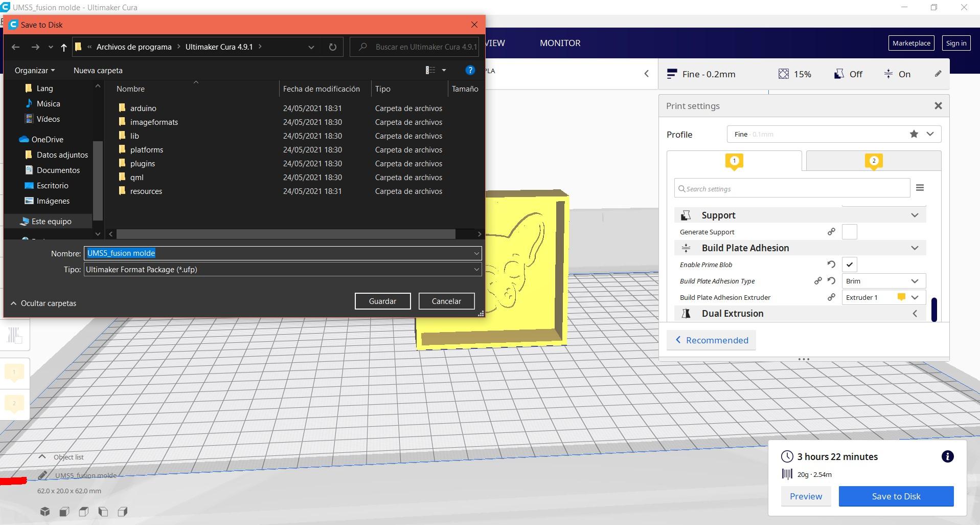Click the Search settings field
The height and width of the screenshot is (525, 980).
[x=792, y=188]
